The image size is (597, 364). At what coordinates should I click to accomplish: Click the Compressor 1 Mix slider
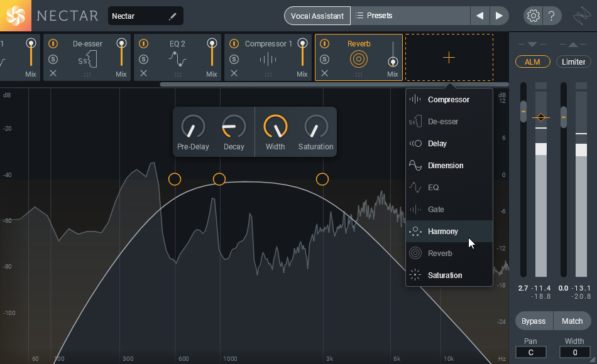click(x=303, y=54)
